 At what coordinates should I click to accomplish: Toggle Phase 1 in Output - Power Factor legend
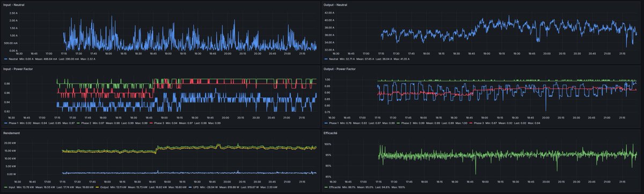point(334,123)
